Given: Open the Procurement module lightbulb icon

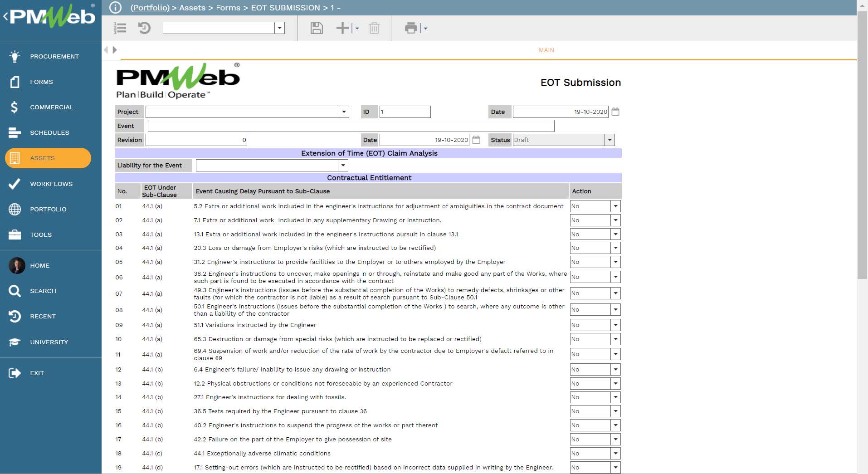Looking at the screenshot, I should 15,56.
